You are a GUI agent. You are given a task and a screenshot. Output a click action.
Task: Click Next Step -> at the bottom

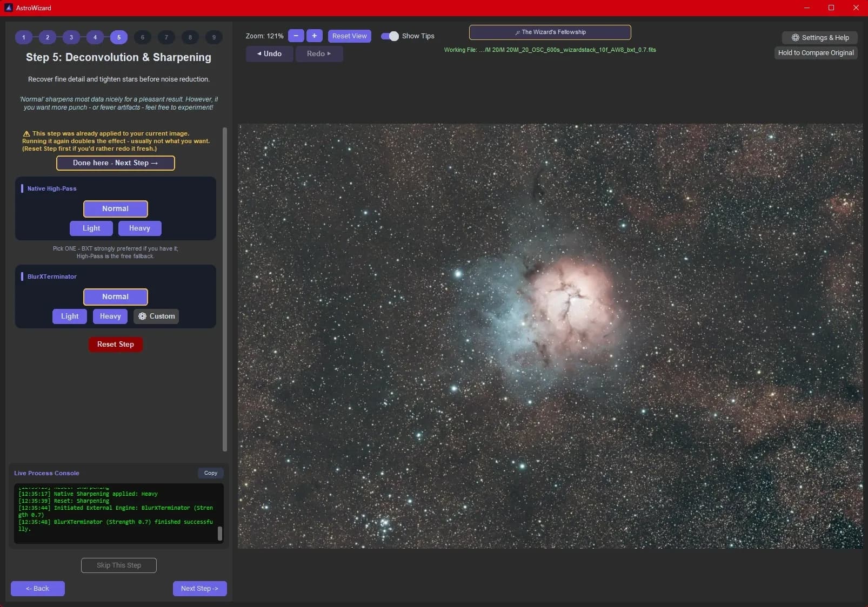click(x=200, y=588)
